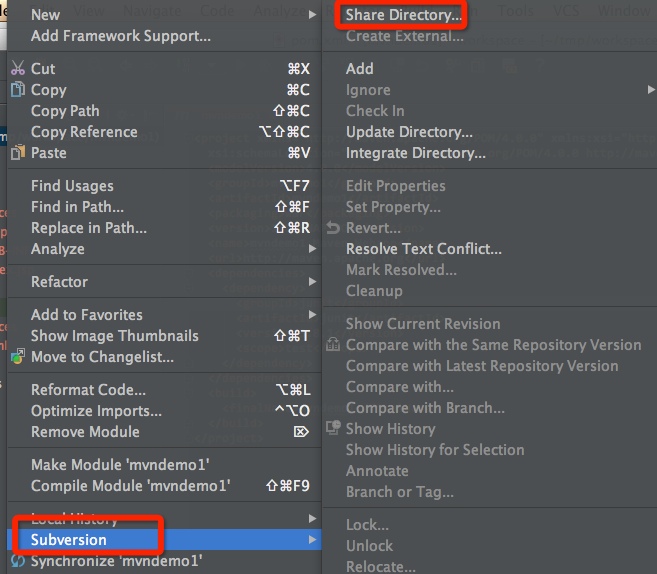Select Find Usages menu item
Image resolution: width=657 pixels, height=574 pixels.
click(72, 186)
